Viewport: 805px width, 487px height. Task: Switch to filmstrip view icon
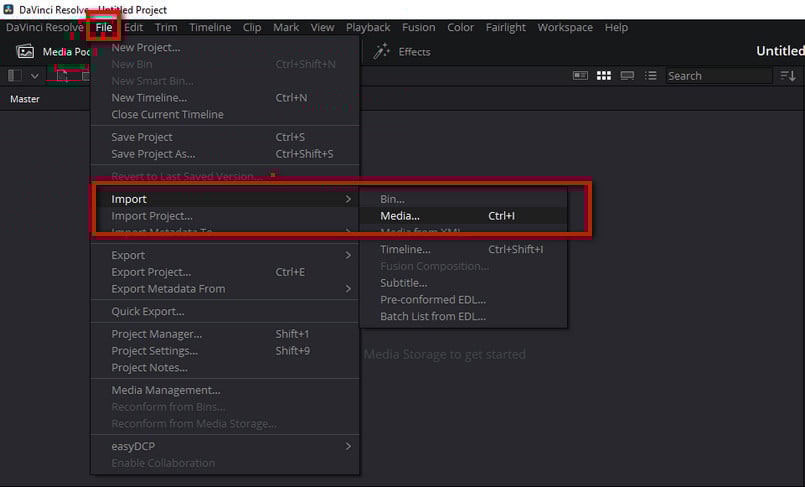(627, 76)
